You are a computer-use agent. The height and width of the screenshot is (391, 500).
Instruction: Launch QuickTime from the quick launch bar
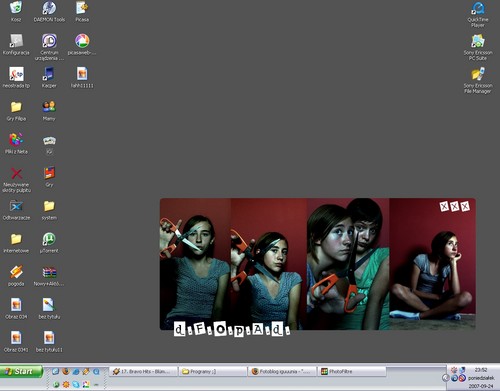coord(96,371)
